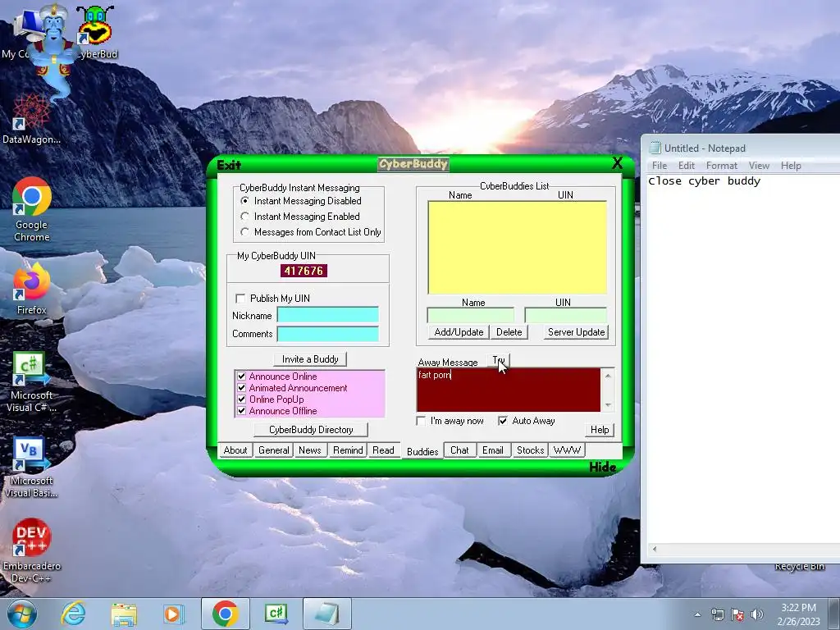The image size is (840, 630).
Task: Click the Delete buddy button
Action: coord(509,332)
